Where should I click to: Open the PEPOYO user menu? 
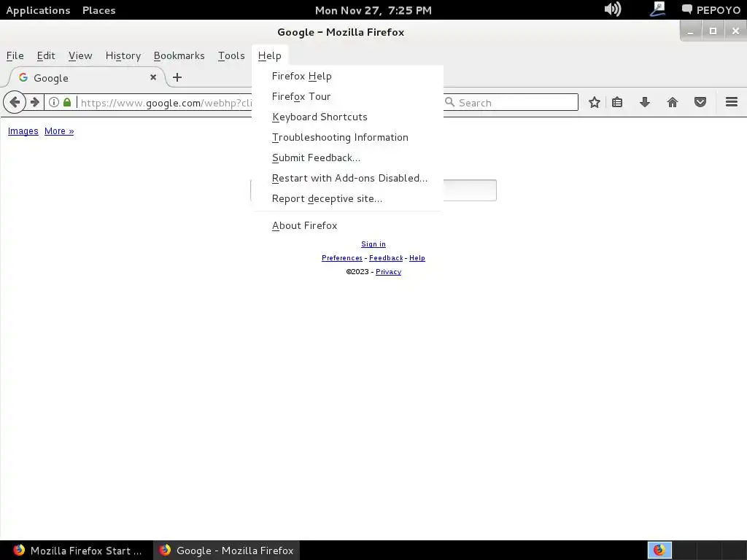(x=711, y=10)
